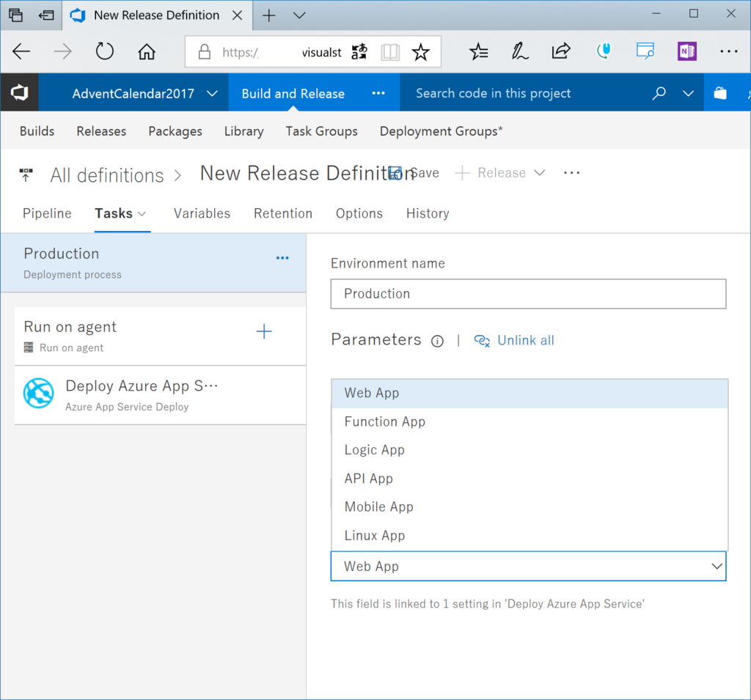
Task: Expand the search options chevron
Action: pyautogui.click(x=688, y=93)
